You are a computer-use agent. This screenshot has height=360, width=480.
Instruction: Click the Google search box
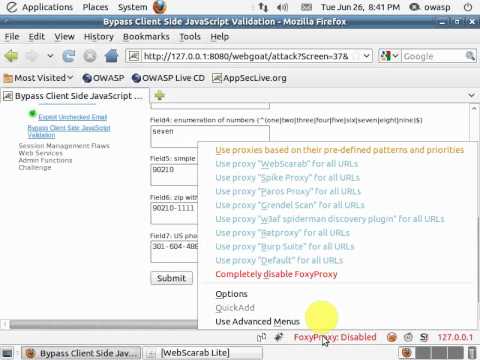click(x=433, y=56)
